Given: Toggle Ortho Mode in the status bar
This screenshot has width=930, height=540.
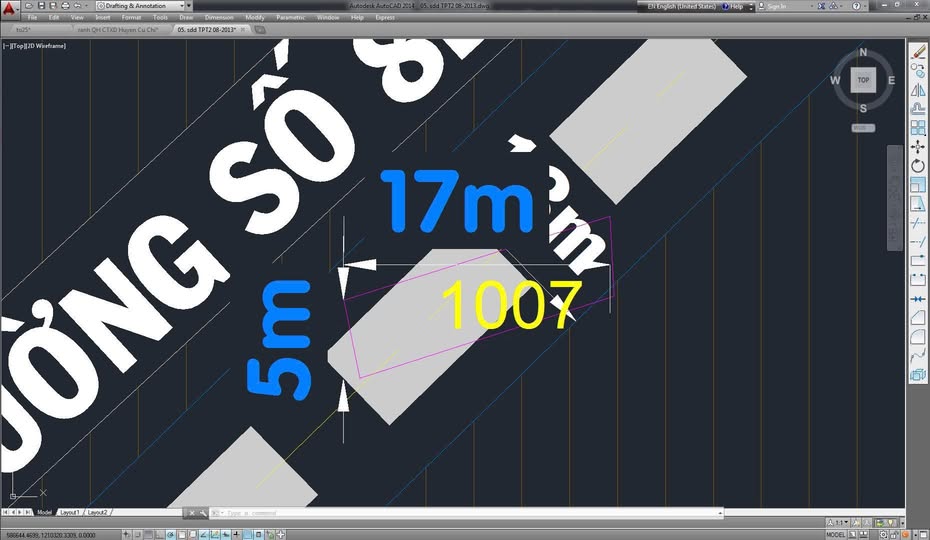Looking at the screenshot, I should tap(160, 535).
